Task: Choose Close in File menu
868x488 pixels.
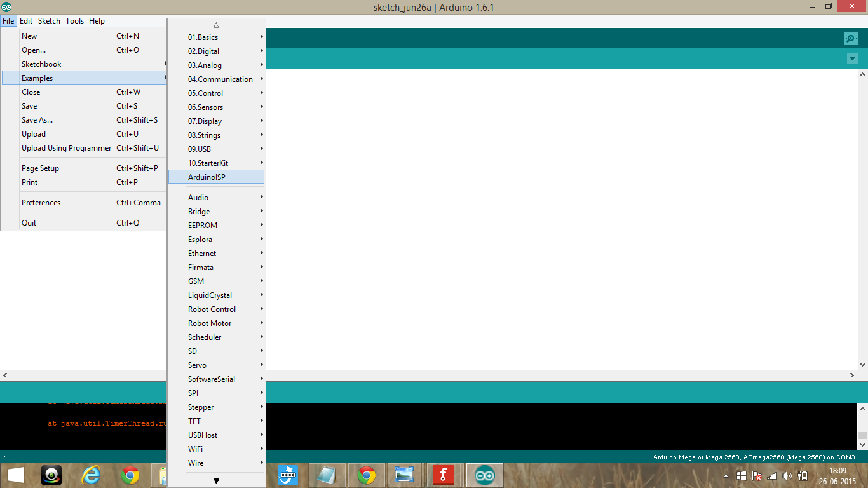Action: [x=84, y=92]
